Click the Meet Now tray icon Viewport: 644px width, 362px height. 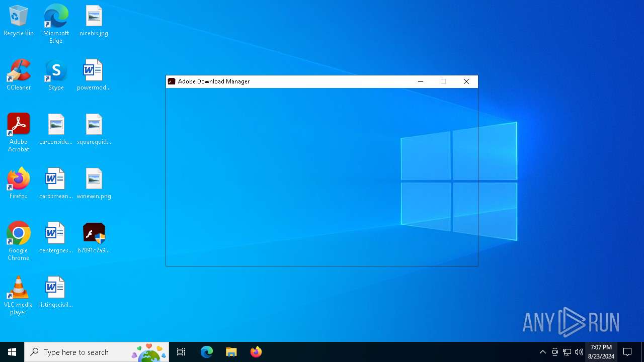pyautogui.click(x=555, y=352)
